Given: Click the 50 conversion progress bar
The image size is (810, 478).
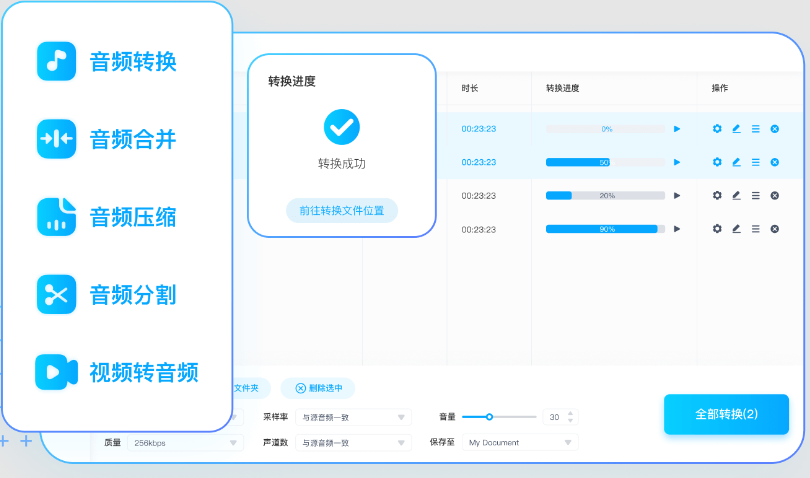Looking at the screenshot, I should (605, 162).
